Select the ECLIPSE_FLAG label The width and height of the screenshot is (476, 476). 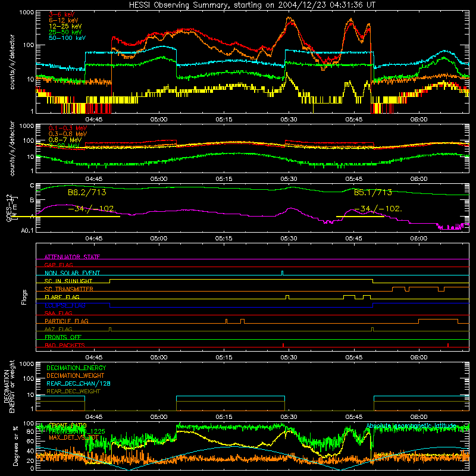pyautogui.click(x=65, y=305)
